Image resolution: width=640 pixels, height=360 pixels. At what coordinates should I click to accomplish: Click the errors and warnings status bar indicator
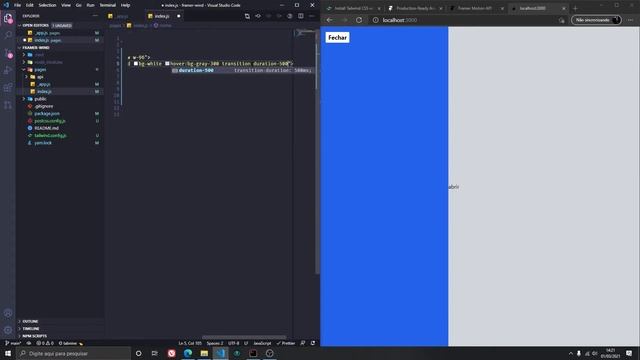tap(45, 343)
